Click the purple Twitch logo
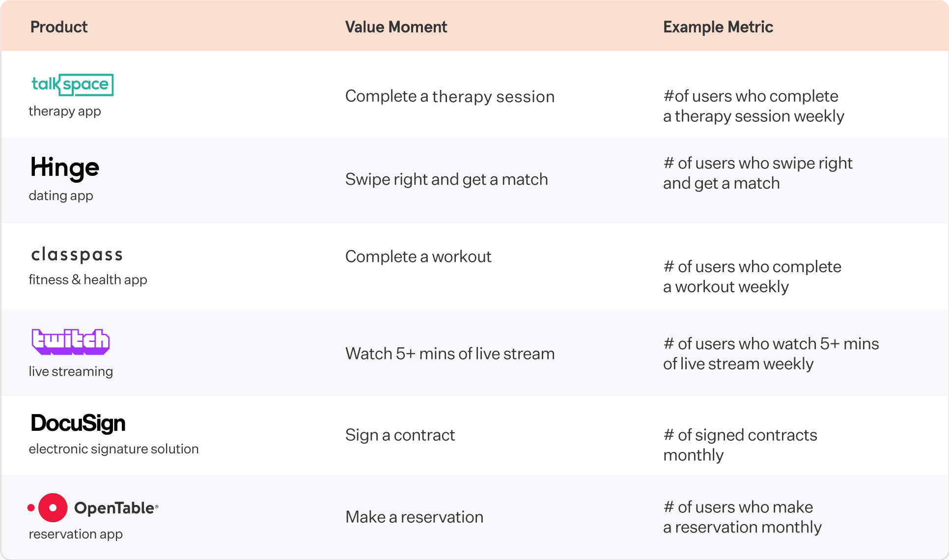The image size is (949, 560). [x=71, y=341]
